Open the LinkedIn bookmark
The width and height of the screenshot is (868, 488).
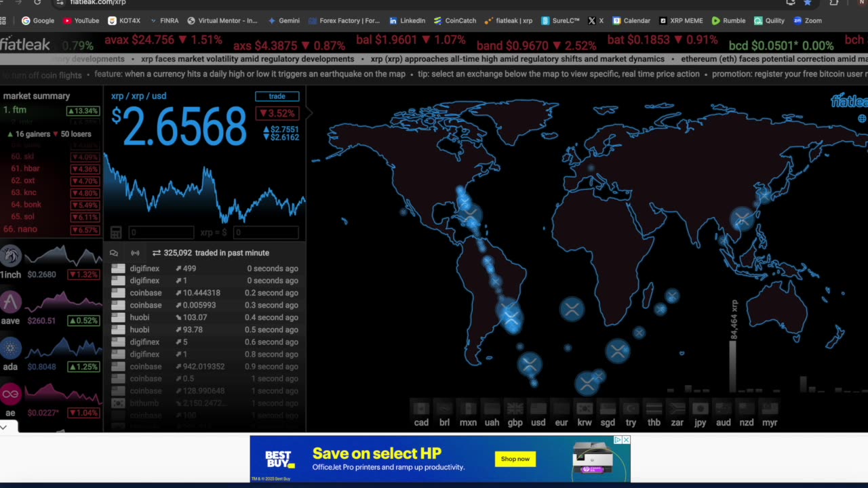[408, 20]
